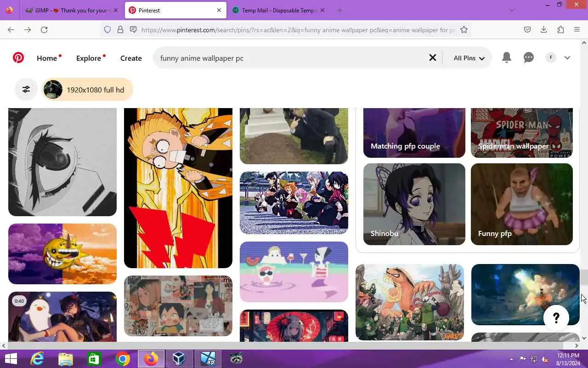Go to Home in Pinterest header
The image size is (588, 368).
pos(47,58)
